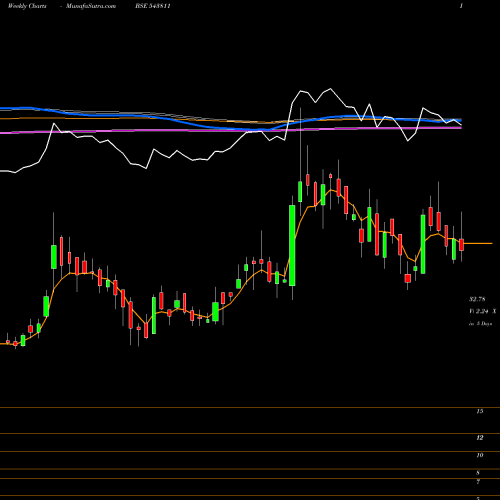Viewport: 500px width, 500px height.
Task: Click the axis label '12'
Action: [480, 438]
